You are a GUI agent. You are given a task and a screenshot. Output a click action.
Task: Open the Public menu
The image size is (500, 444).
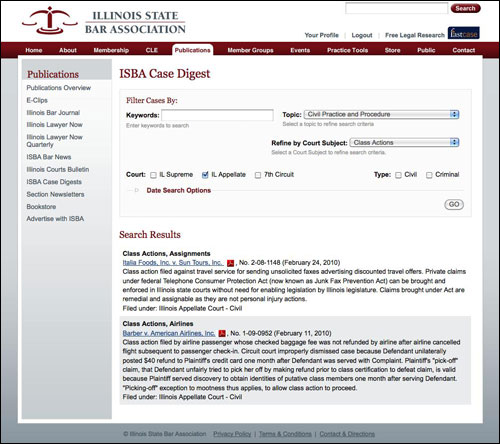(x=426, y=50)
